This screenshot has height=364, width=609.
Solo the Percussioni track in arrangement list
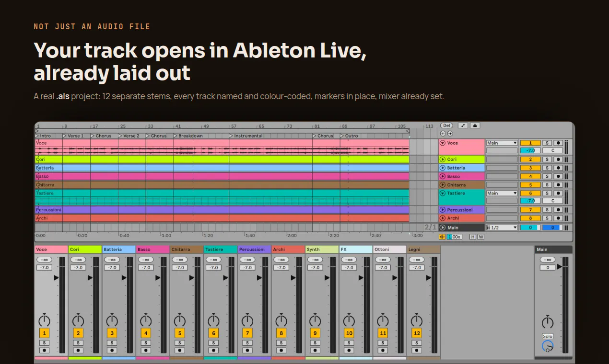point(547,210)
